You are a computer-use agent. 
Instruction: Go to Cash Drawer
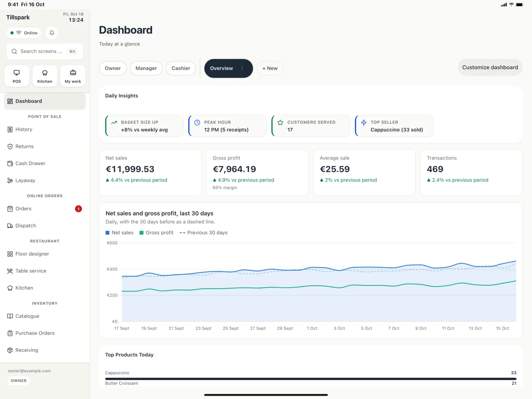click(x=45, y=163)
